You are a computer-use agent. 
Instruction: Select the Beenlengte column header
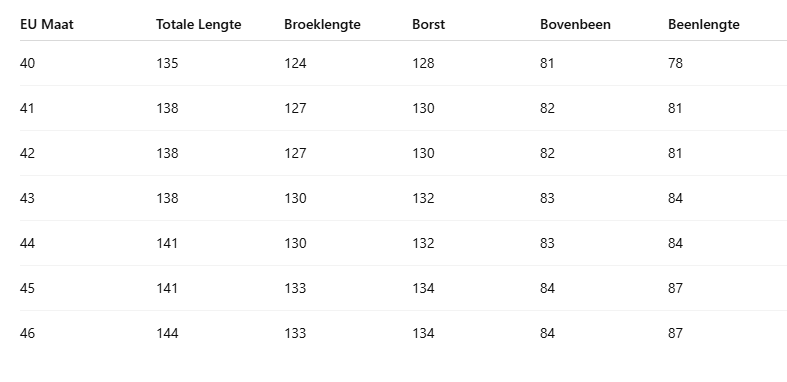tap(704, 24)
